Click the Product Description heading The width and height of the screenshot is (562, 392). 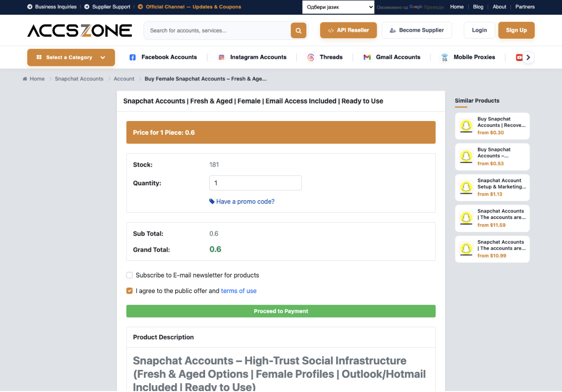point(163,337)
